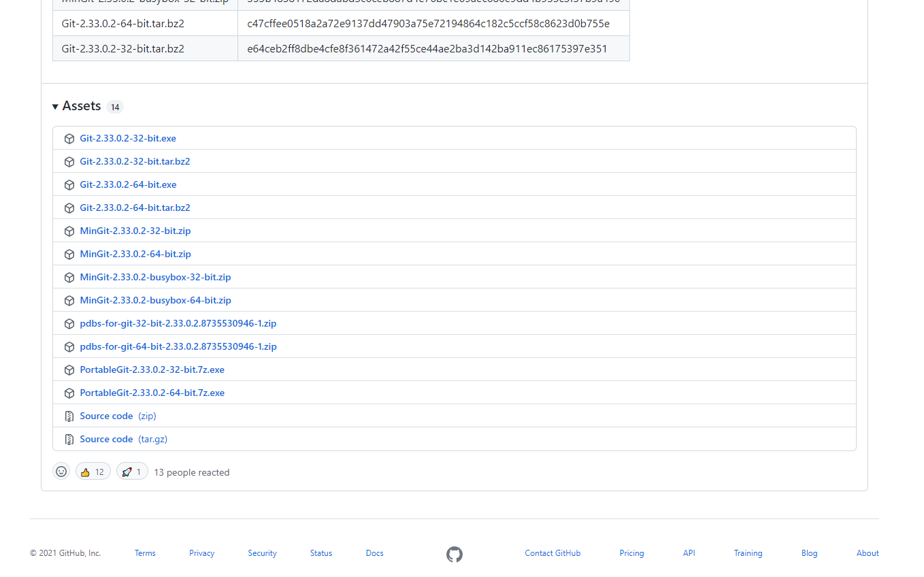Image resolution: width=924 pixels, height=577 pixels.
Task: Download Source code (zip)
Action: pos(118,416)
